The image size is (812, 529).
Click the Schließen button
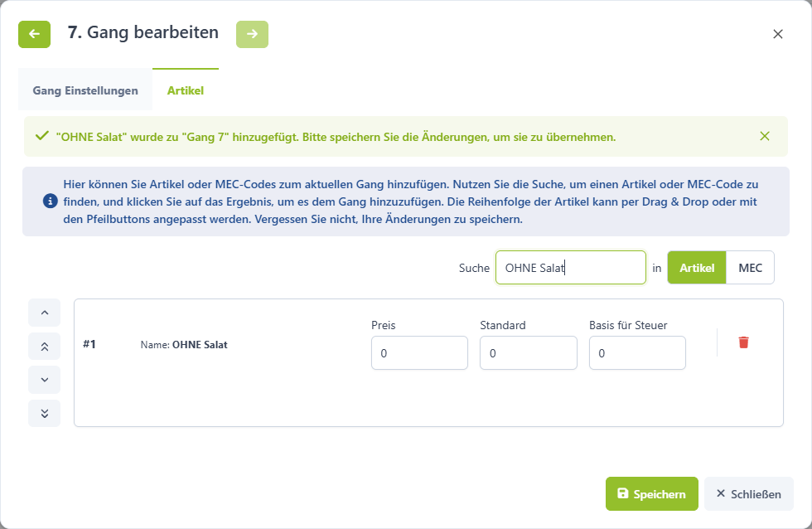click(749, 494)
